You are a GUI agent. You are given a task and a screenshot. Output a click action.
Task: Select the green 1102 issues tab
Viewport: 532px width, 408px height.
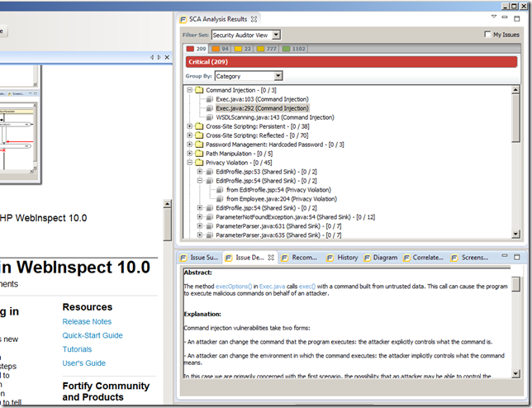294,49
